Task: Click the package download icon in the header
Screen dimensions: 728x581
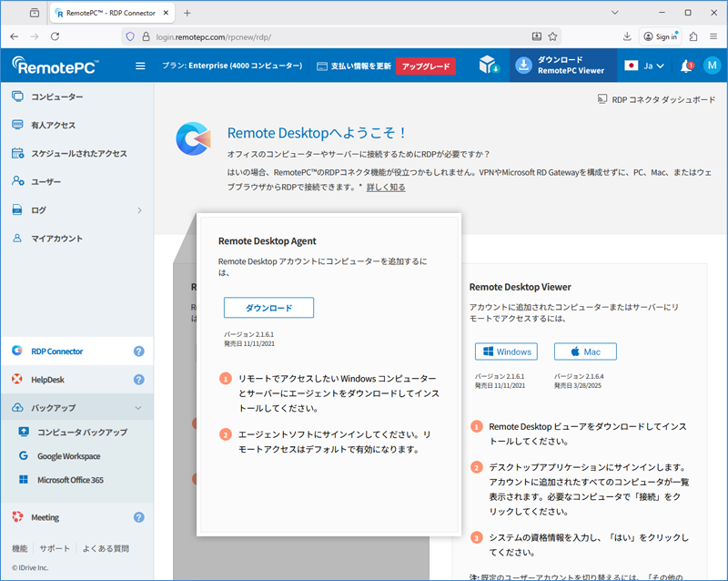Action: pos(489,65)
